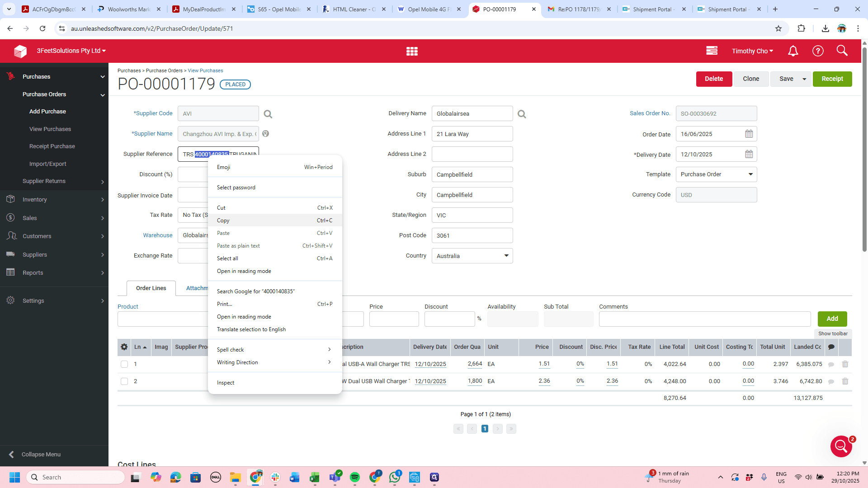The height and width of the screenshot is (488, 868).
Task: Click the Comments input field
Action: (704, 319)
